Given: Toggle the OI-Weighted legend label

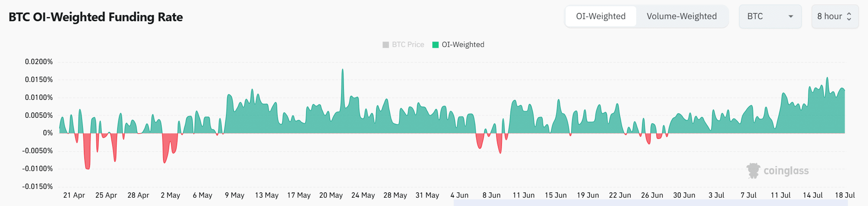Looking at the screenshot, I should click(x=463, y=45).
